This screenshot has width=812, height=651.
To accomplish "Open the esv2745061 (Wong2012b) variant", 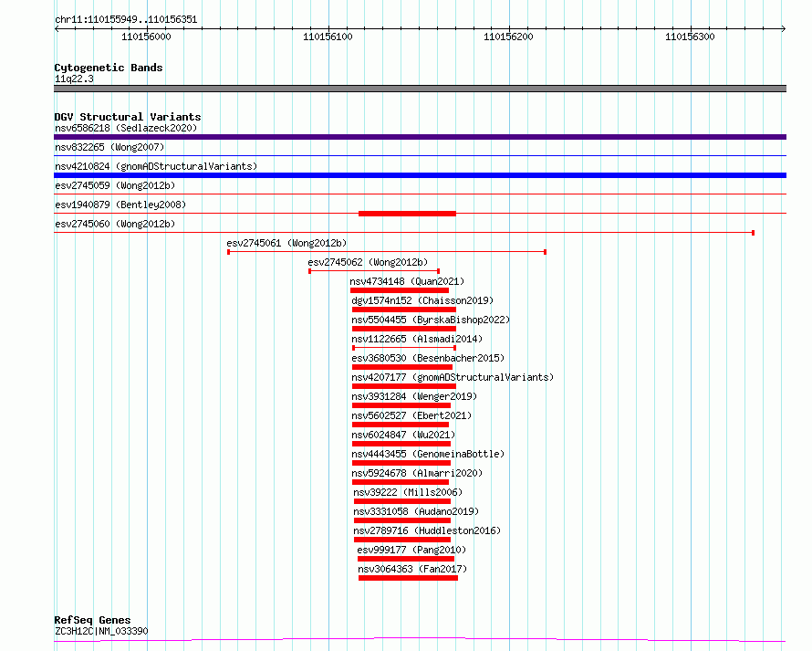I will [286, 243].
